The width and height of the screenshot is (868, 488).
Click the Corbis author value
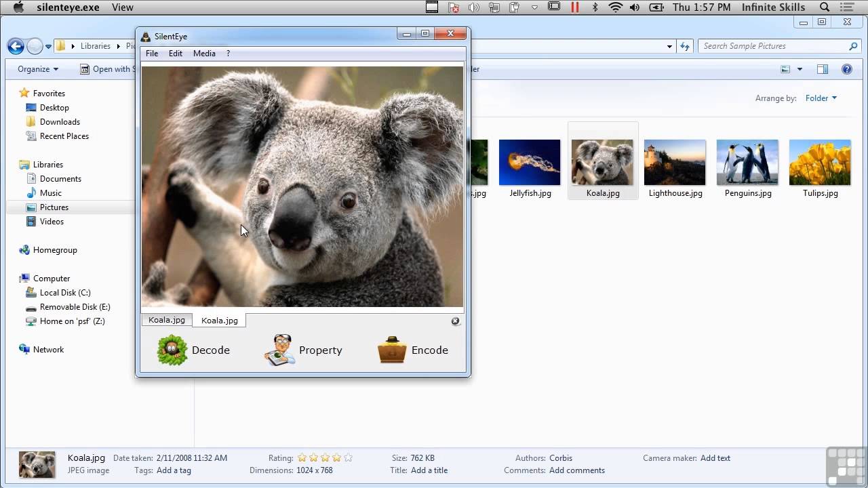(561, 458)
